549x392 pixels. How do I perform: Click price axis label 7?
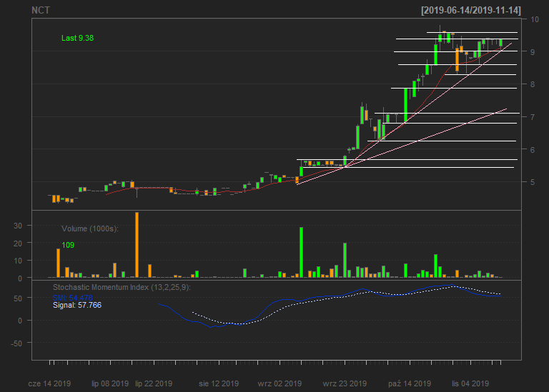533,117
